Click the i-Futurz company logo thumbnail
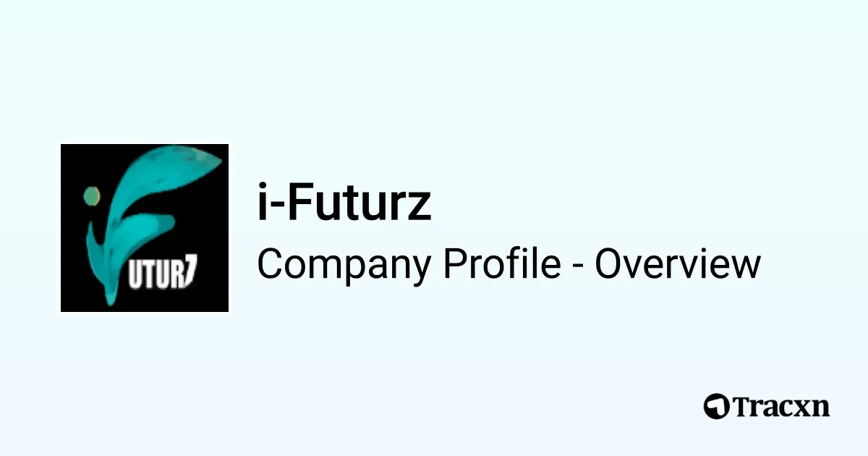Image resolution: width=868 pixels, height=456 pixels. click(145, 228)
